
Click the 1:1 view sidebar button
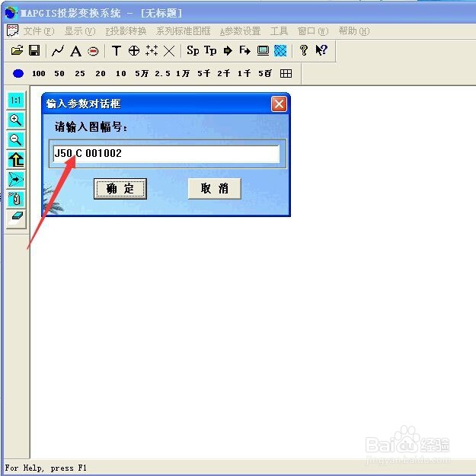[x=16, y=101]
